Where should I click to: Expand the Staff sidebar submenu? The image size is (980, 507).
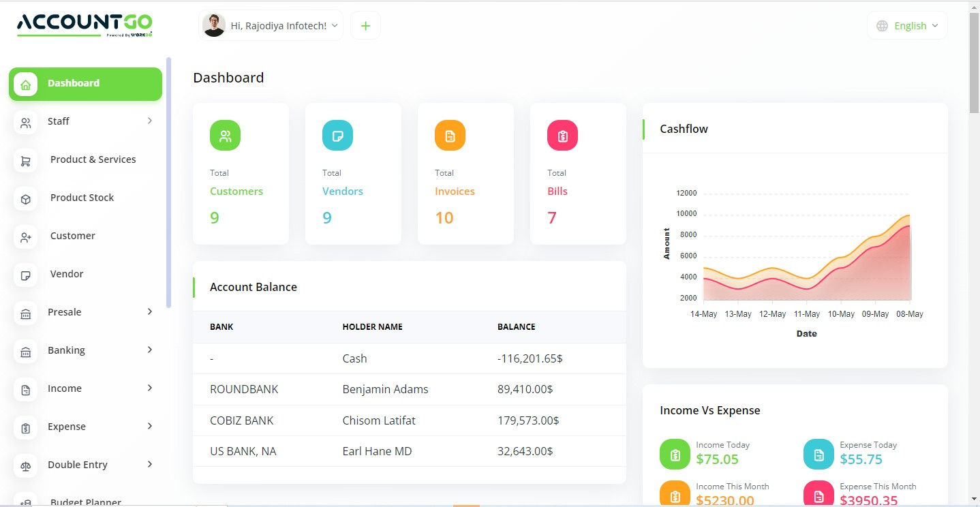149,121
